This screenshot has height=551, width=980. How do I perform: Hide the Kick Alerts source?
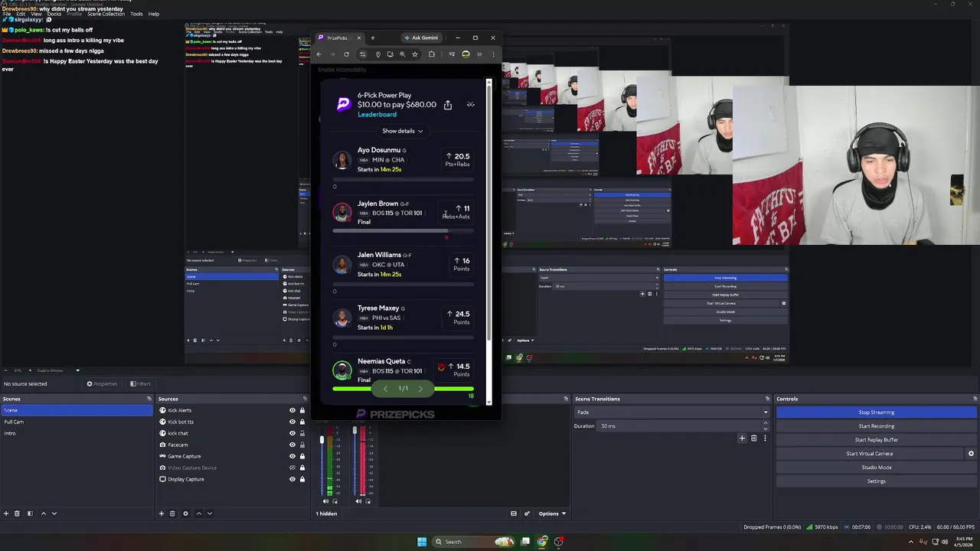click(292, 410)
